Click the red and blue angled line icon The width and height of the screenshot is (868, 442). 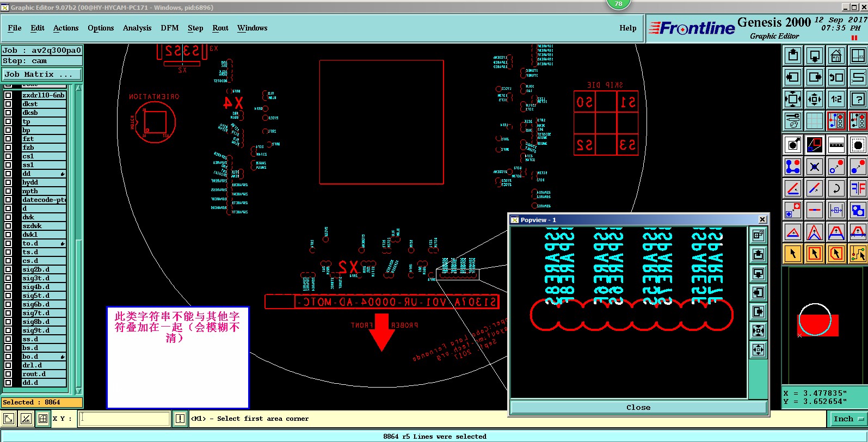pyautogui.click(x=793, y=188)
